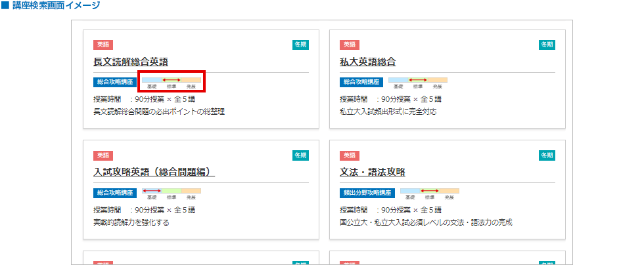Click the level bar on the 入試攻略英語 card

(x=172, y=192)
